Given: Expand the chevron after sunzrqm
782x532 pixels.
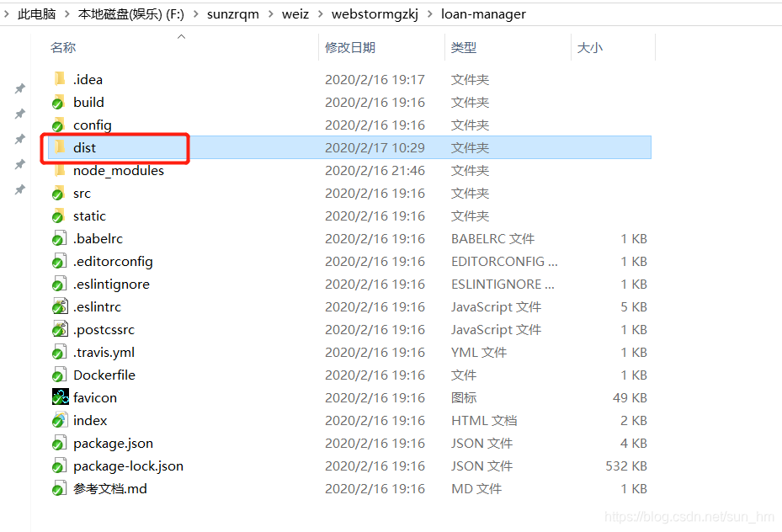Looking at the screenshot, I should 271,14.
